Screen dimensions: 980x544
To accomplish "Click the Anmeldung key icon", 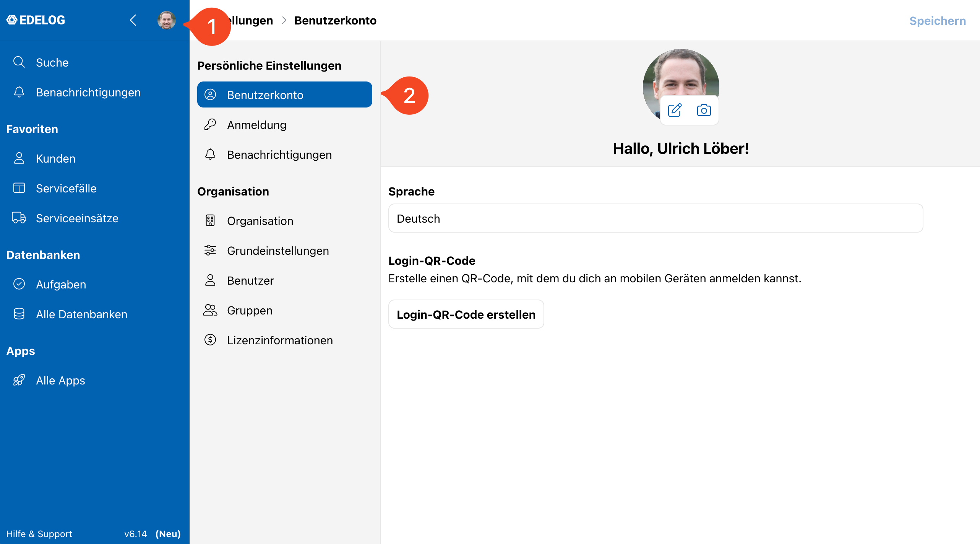I will [x=210, y=124].
